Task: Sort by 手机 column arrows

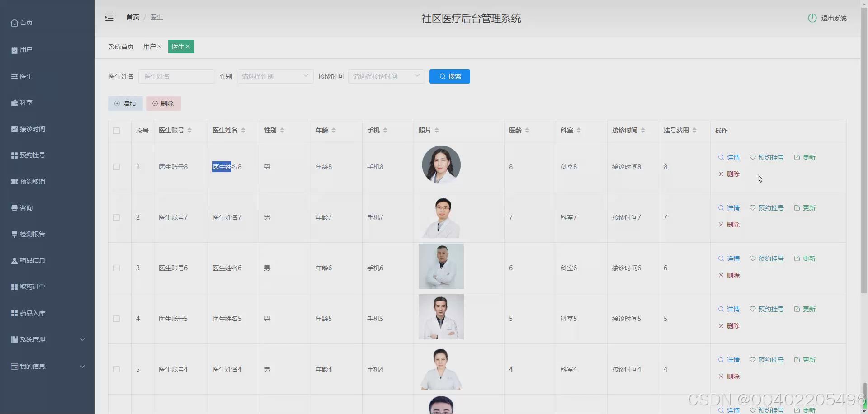Action: click(385, 130)
